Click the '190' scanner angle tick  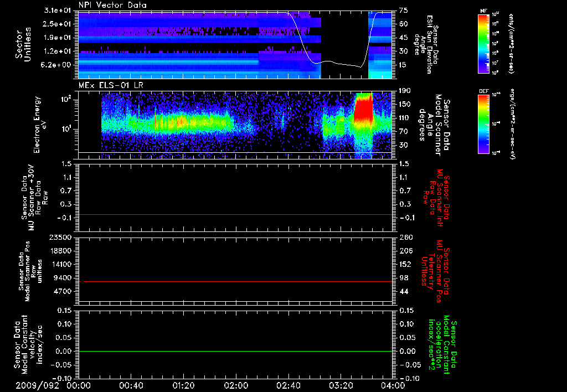click(x=405, y=91)
